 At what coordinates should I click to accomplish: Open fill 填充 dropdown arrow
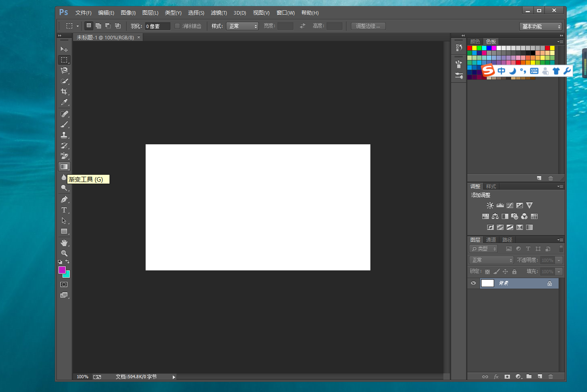pos(559,272)
